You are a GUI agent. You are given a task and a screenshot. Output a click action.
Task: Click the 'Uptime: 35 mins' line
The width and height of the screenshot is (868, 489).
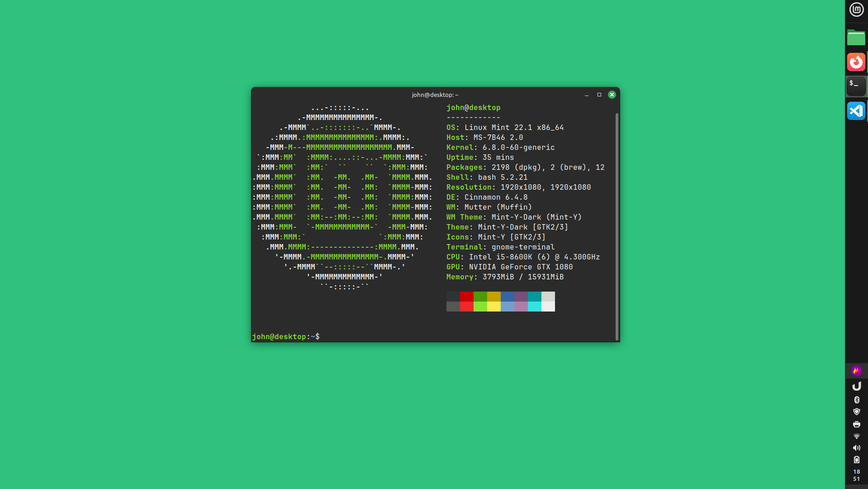click(x=480, y=157)
